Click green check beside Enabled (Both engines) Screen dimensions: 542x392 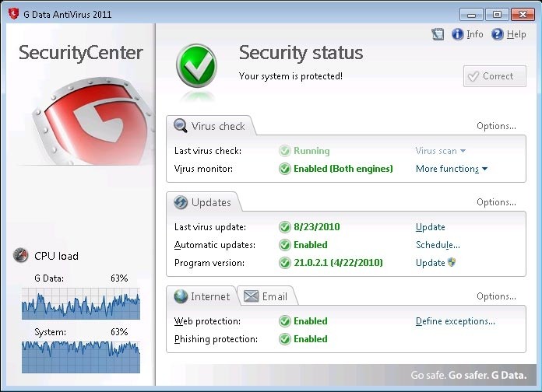284,169
